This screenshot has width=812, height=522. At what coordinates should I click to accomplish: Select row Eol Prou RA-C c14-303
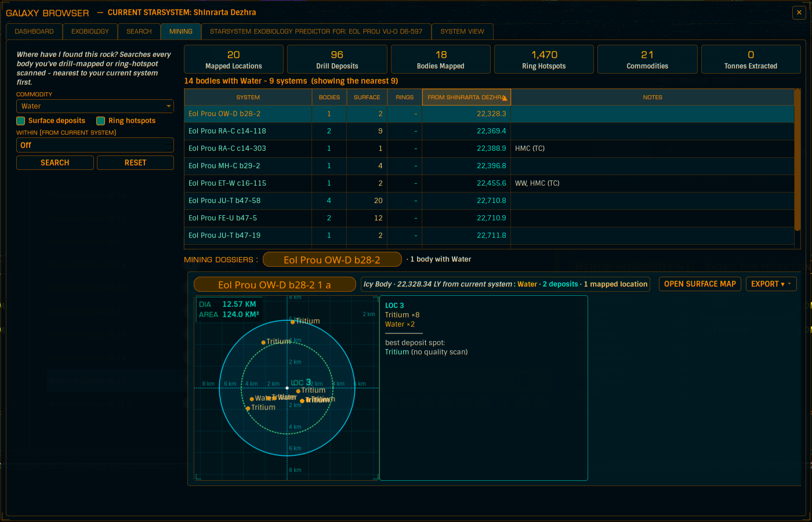(489, 148)
